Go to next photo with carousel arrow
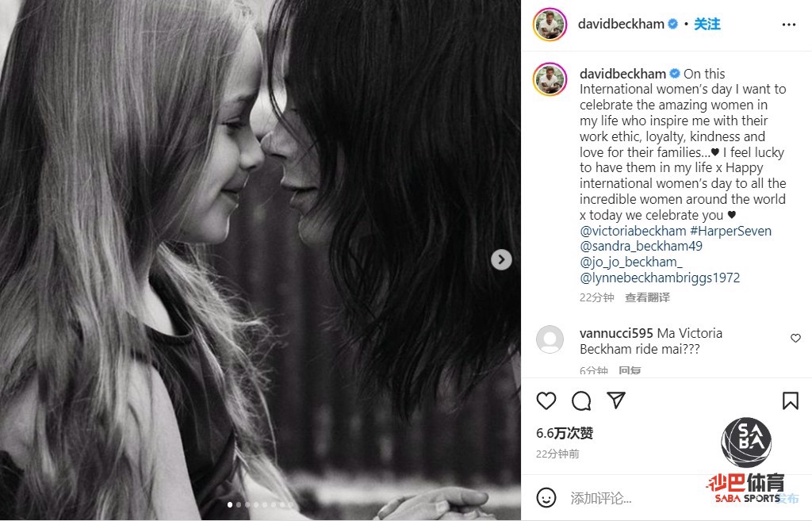812x521 pixels. pos(501,259)
